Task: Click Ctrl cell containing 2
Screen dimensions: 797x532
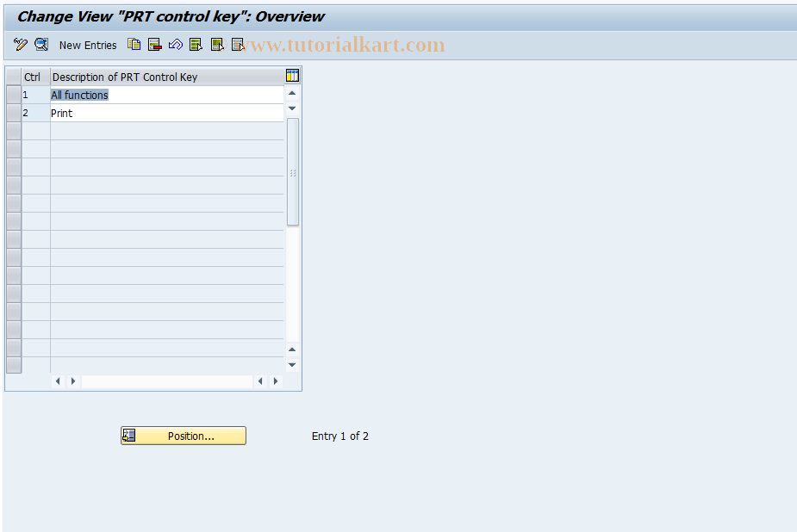Action: point(35,114)
